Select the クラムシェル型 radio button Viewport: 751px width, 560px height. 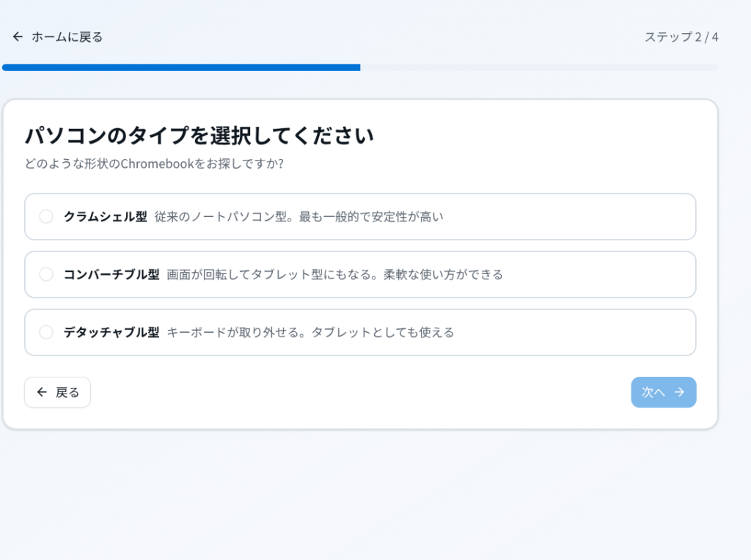click(46, 216)
